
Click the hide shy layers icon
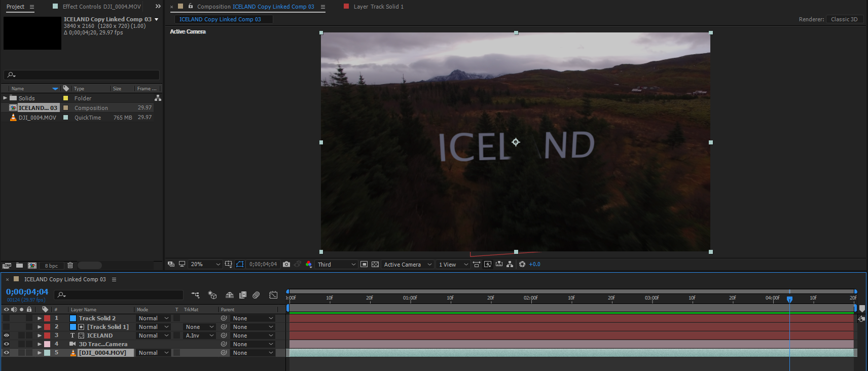(x=230, y=295)
